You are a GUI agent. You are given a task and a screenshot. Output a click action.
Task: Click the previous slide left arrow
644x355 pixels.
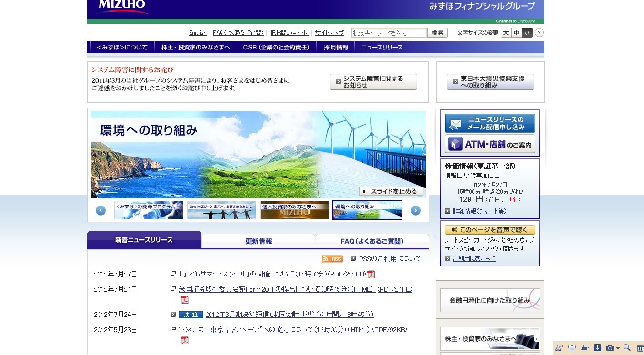(101, 210)
